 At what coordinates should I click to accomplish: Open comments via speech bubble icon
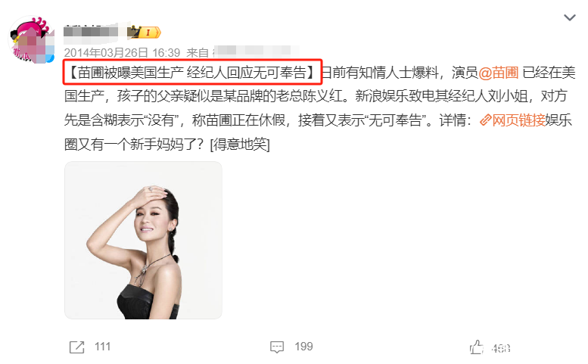point(277,347)
